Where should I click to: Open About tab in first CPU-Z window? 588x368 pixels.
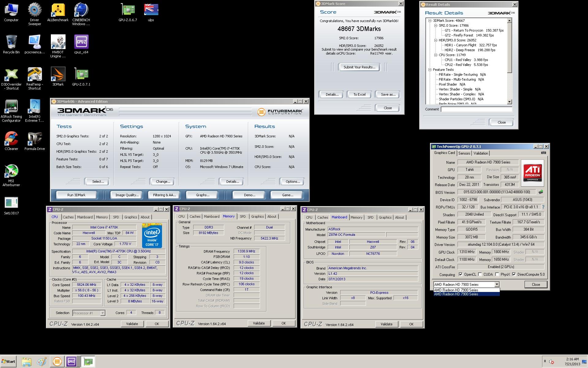coord(145,217)
